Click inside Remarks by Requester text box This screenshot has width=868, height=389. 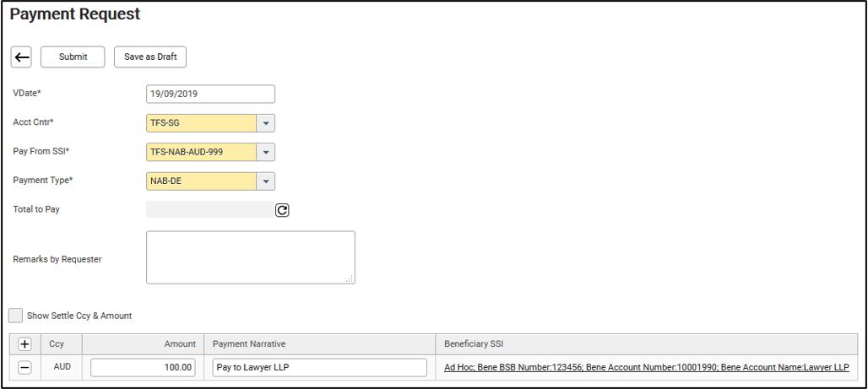tap(251, 257)
